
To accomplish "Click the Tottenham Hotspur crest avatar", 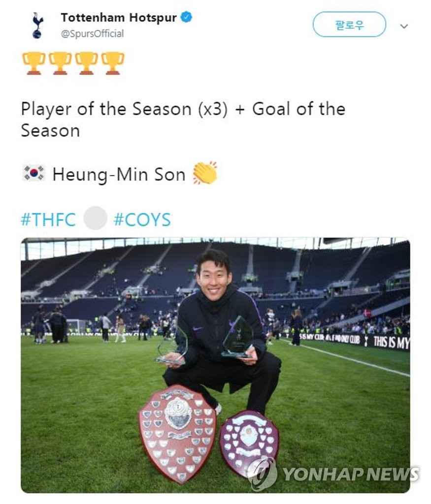I will [x=37, y=25].
